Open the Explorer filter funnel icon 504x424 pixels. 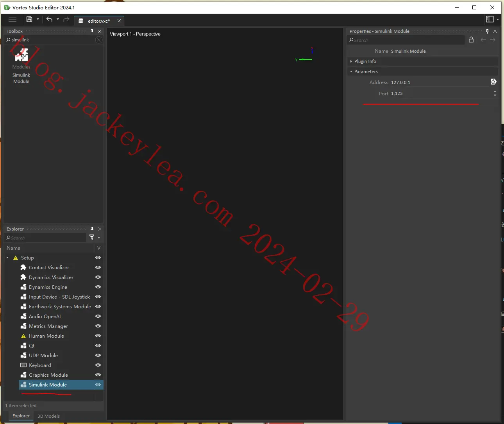point(92,237)
